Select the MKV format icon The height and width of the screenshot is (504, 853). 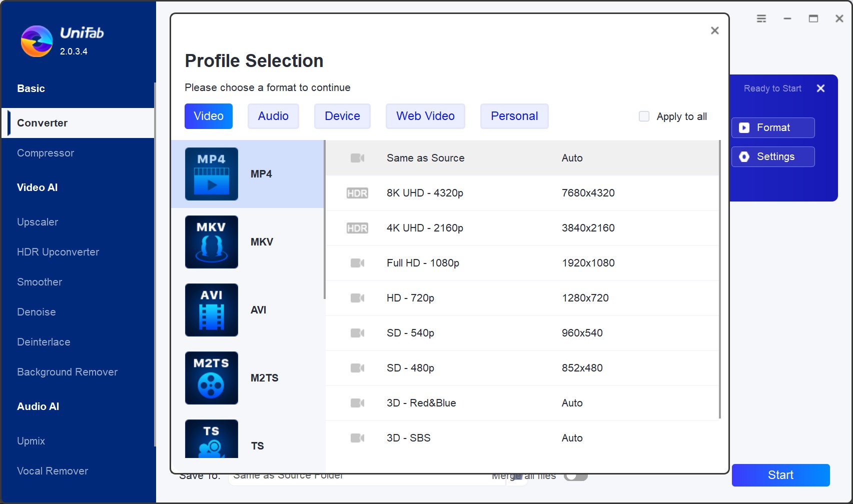[x=212, y=242]
